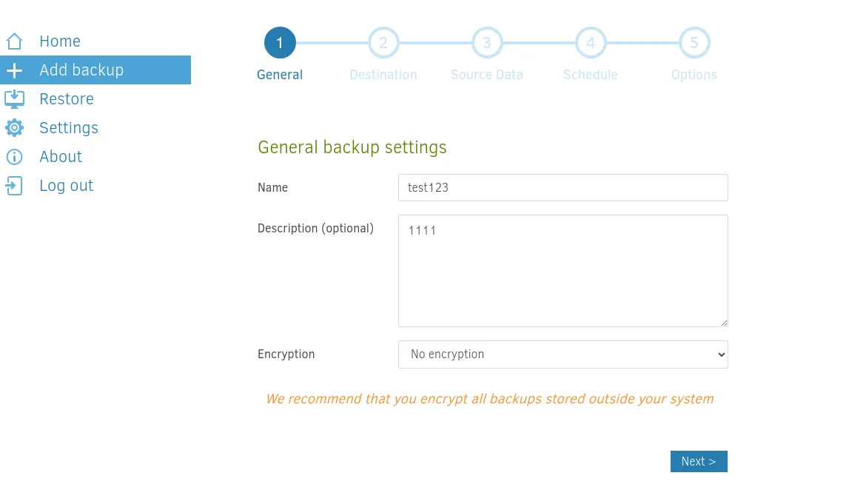Select step 2 Destination circle
The image size is (866, 504).
[383, 42]
